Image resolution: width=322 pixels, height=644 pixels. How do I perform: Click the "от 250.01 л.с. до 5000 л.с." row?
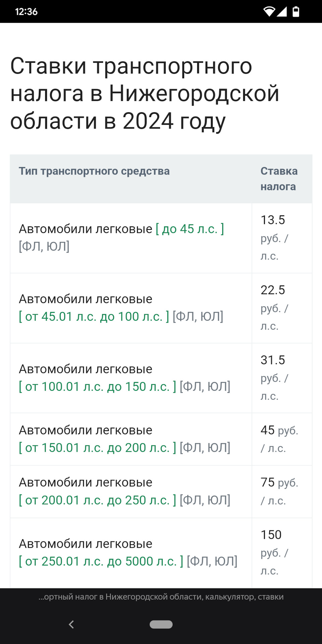[x=128, y=552]
